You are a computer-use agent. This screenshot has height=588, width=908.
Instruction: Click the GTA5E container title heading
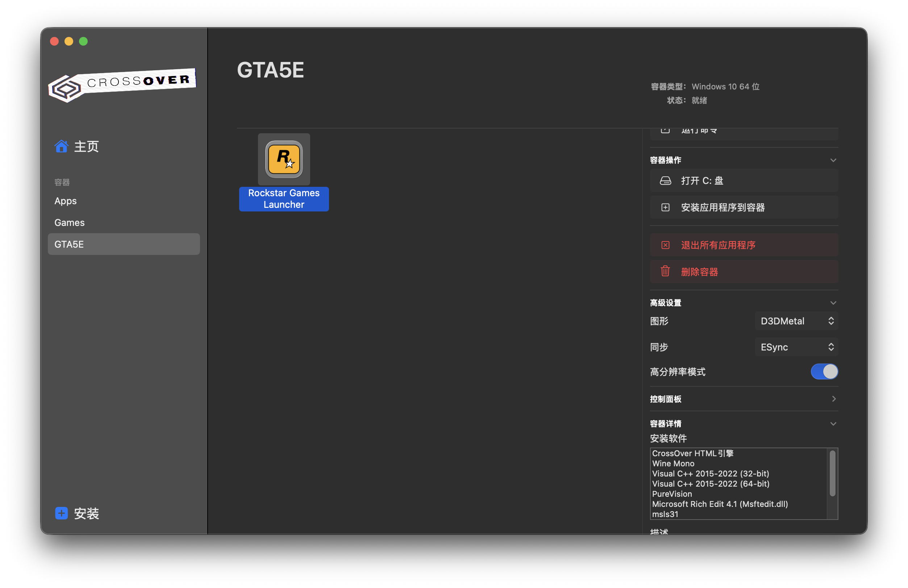point(271,70)
